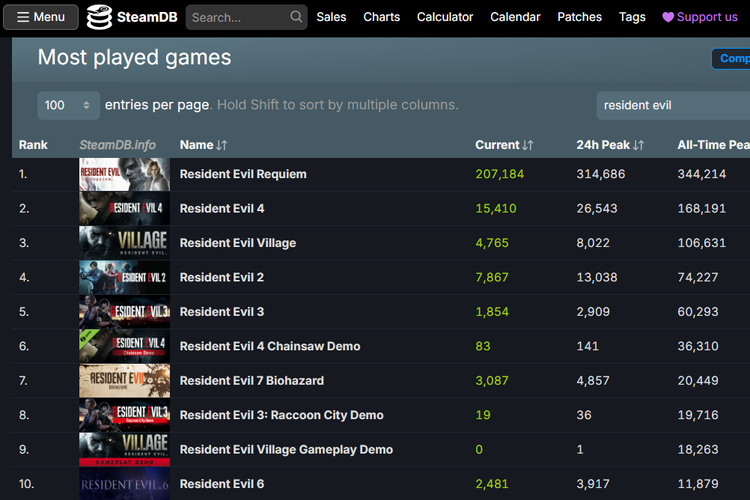Open the Resident Evil 2 thumbnail
This screenshot has width=750, height=500.
(x=124, y=278)
